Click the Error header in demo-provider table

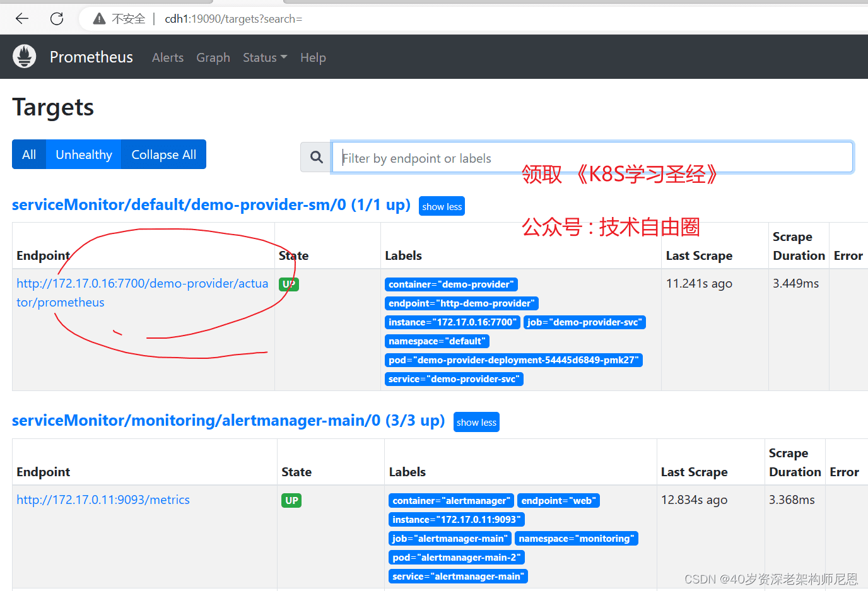[x=848, y=255]
